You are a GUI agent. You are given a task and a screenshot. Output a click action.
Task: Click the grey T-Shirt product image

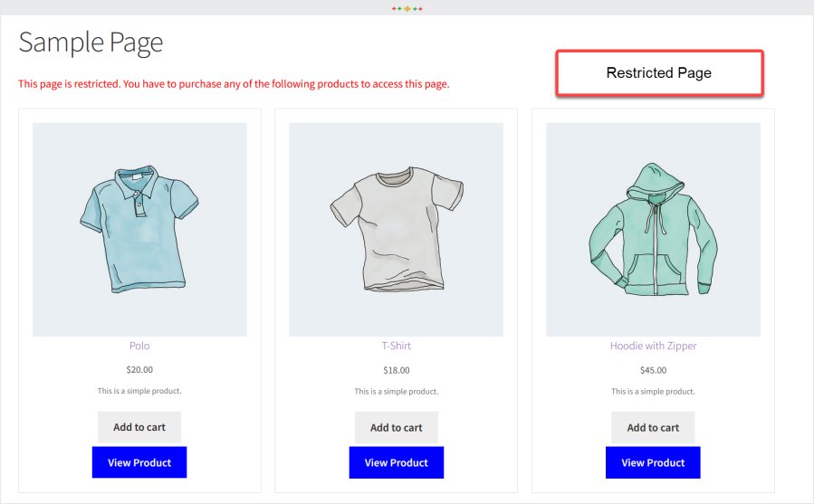pos(396,229)
